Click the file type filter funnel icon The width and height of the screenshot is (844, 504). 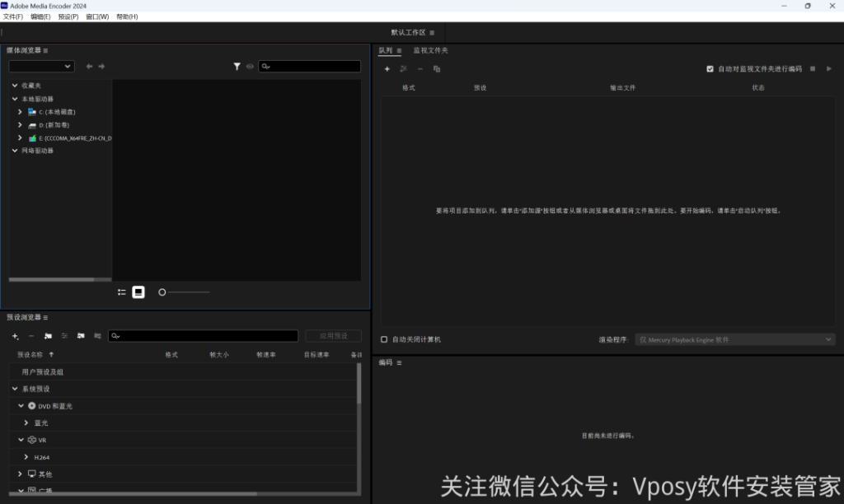pyautogui.click(x=237, y=66)
